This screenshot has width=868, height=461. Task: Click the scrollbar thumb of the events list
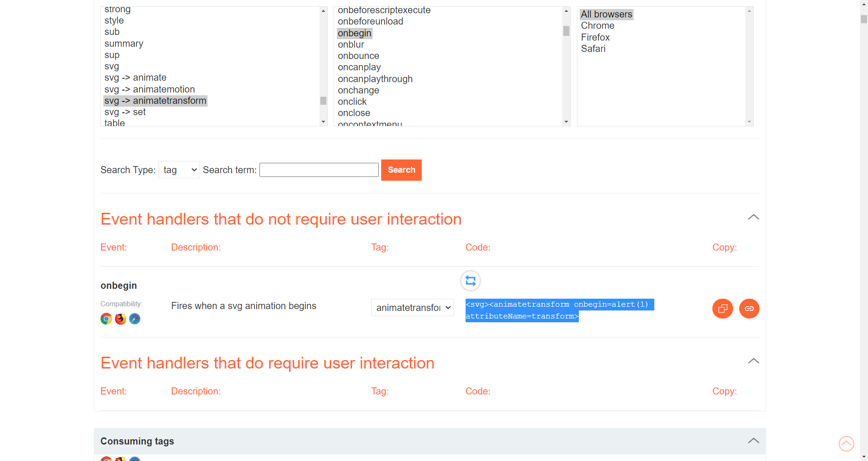click(x=566, y=31)
